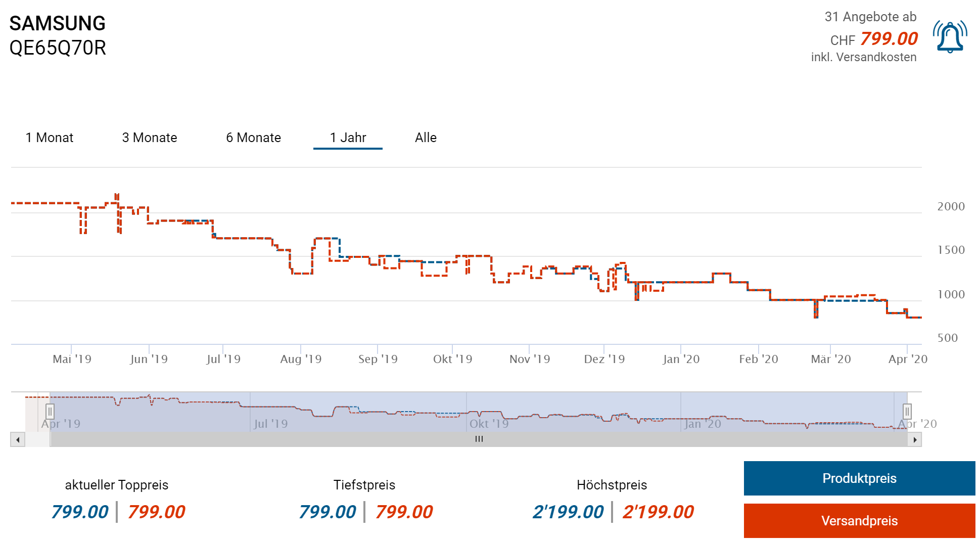980x539 pixels.
Task: Switch to the 3 Monate range
Action: 150,138
